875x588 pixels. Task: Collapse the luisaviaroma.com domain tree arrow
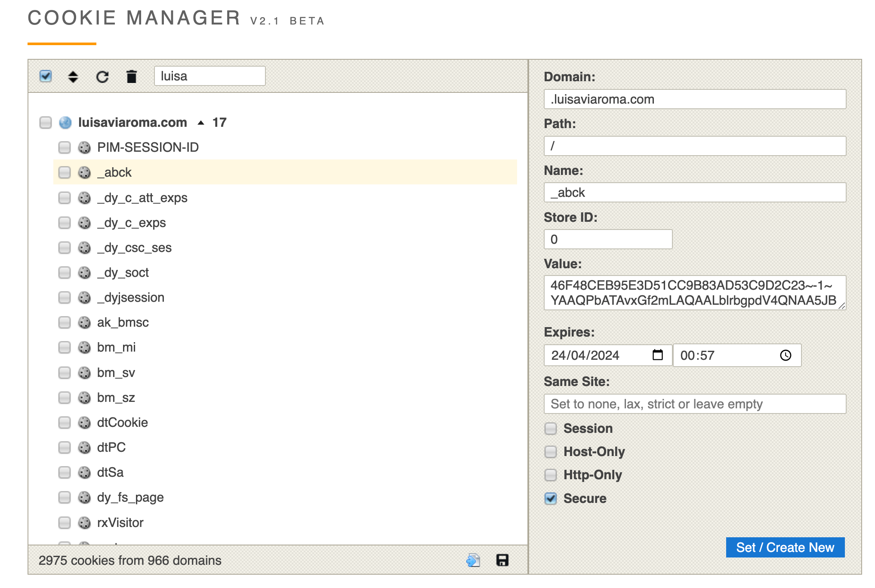click(200, 122)
